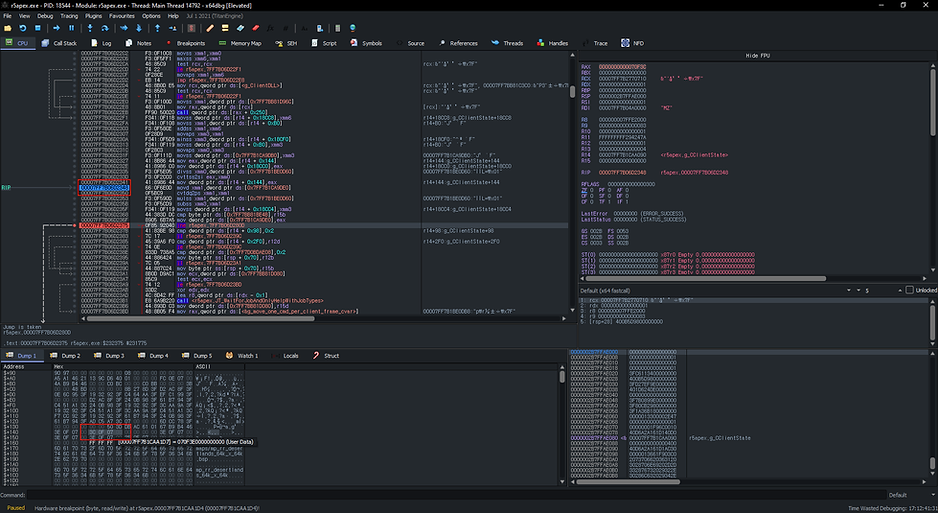Open the Memory Map tab
This screenshot has width=938, height=513.
240,43
